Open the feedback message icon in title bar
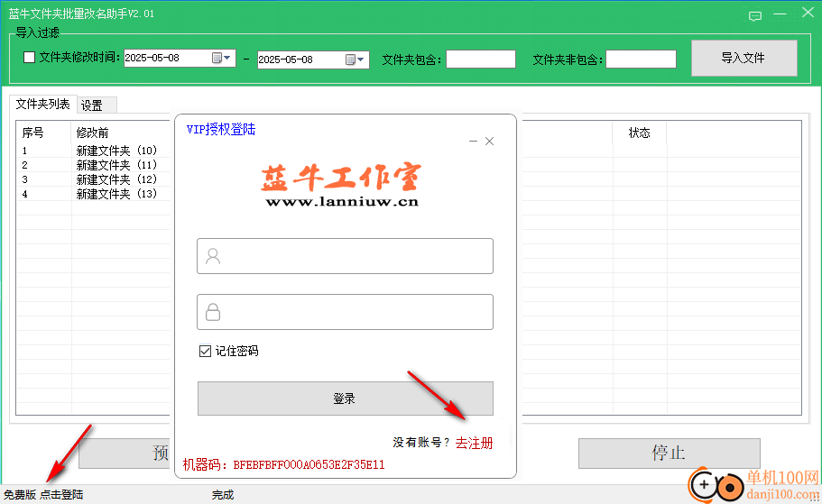 (755, 16)
